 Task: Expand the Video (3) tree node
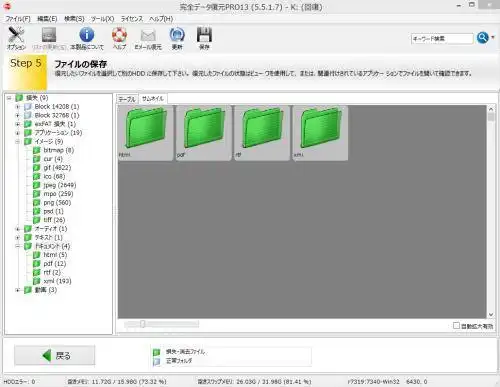click(x=18, y=290)
